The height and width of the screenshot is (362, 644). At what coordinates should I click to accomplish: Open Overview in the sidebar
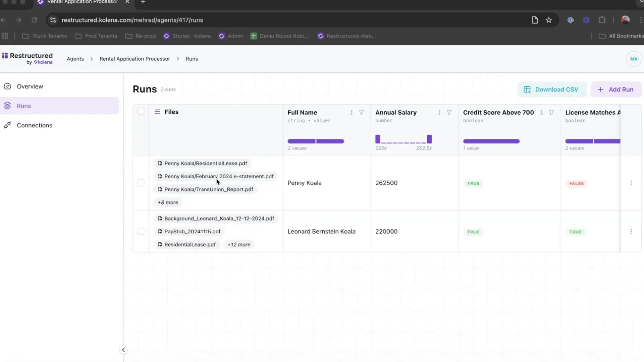tap(30, 86)
